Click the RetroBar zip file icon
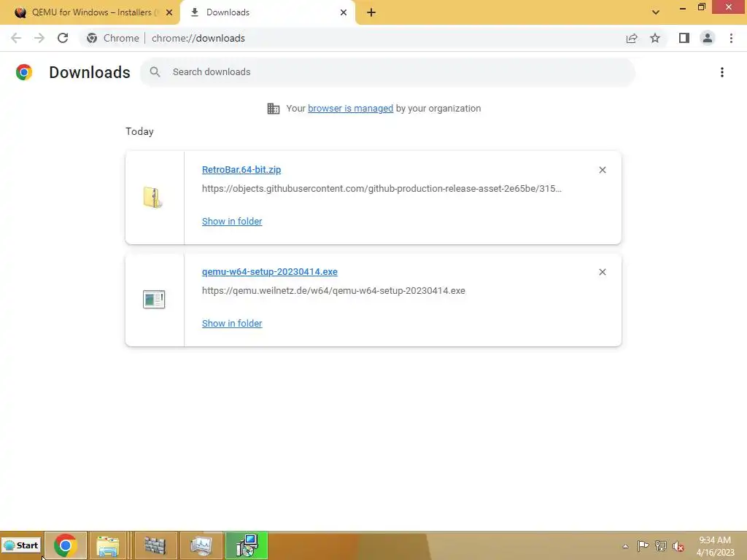Viewport: 747px width, 560px height. pyautogui.click(x=153, y=198)
